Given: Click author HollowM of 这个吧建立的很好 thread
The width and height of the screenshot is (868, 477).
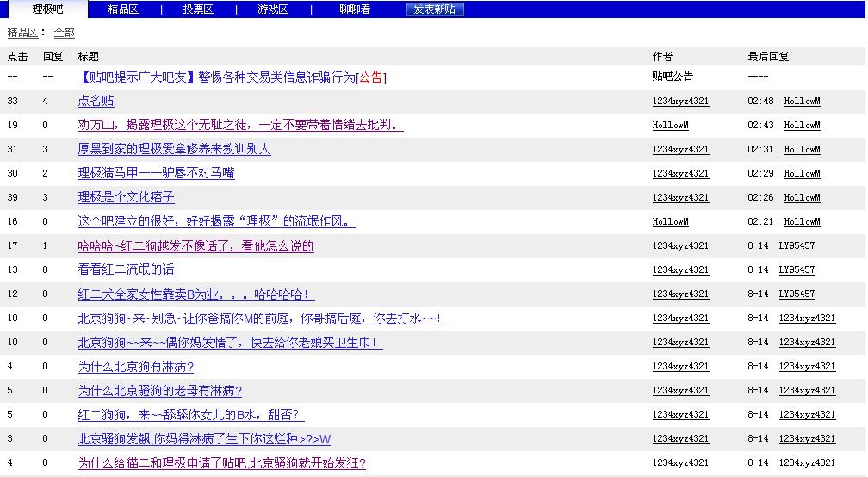Looking at the screenshot, I should pyautogui.click(x=670, y=222).
